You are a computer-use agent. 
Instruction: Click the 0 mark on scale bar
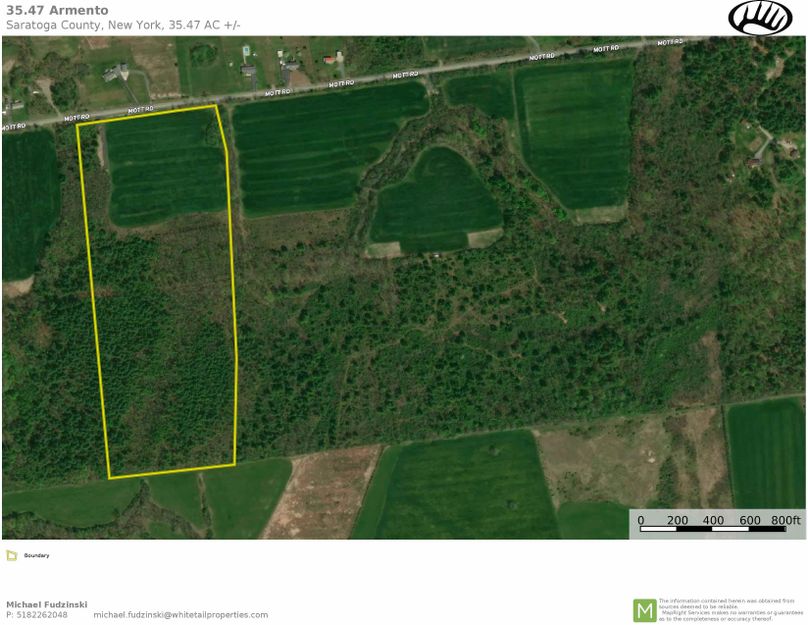[641, 520]
